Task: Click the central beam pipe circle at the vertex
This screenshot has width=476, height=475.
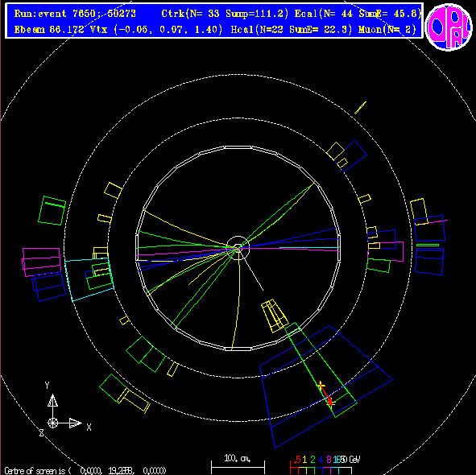Action: point(238,248)
